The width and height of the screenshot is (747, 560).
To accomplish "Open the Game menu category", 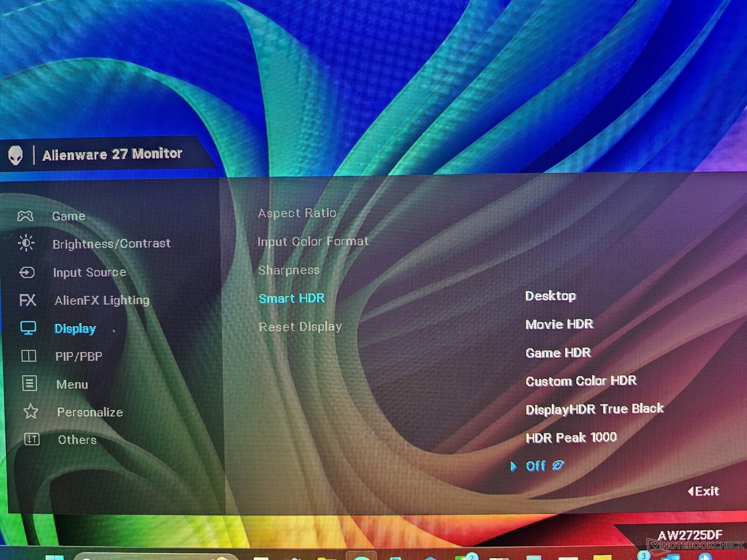I will click(69, 216).
